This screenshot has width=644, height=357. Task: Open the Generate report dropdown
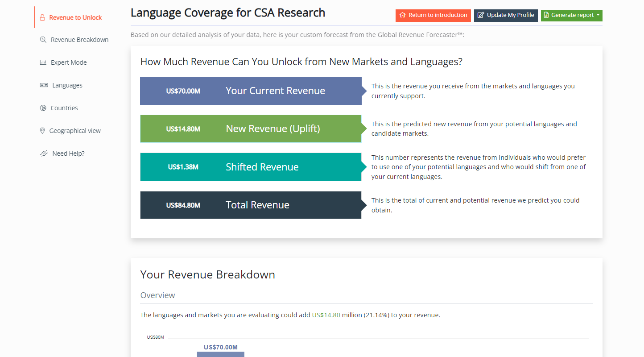(x=571, y=15)
